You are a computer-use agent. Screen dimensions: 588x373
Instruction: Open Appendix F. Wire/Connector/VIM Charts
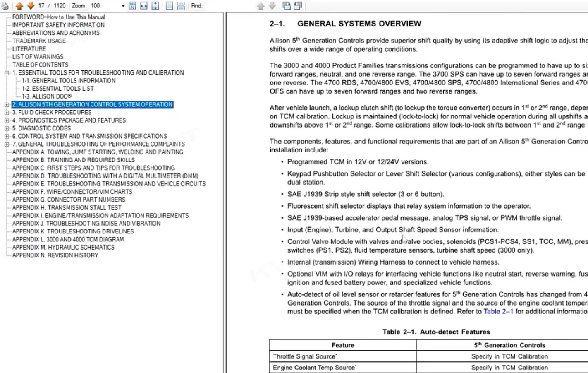click(x=72, y=192)
